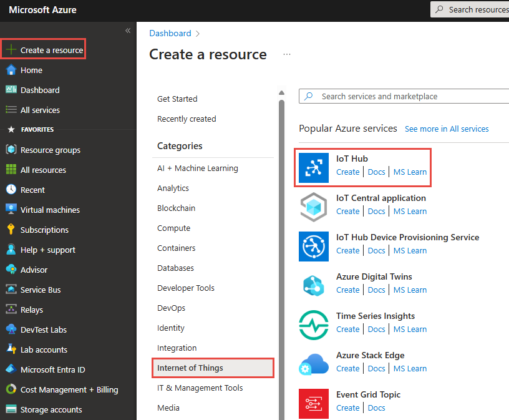
Task: Click Create under IoT Hub
Action: 347,172
